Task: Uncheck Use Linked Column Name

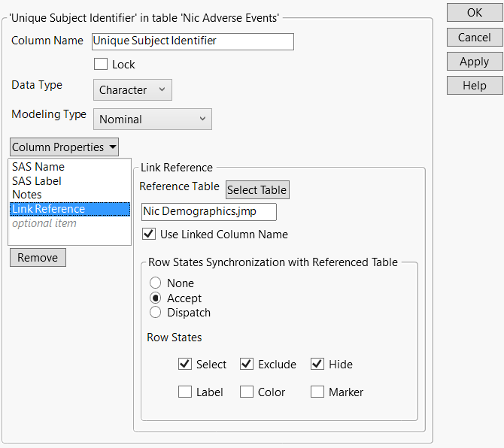Action: tap(149, 235)
